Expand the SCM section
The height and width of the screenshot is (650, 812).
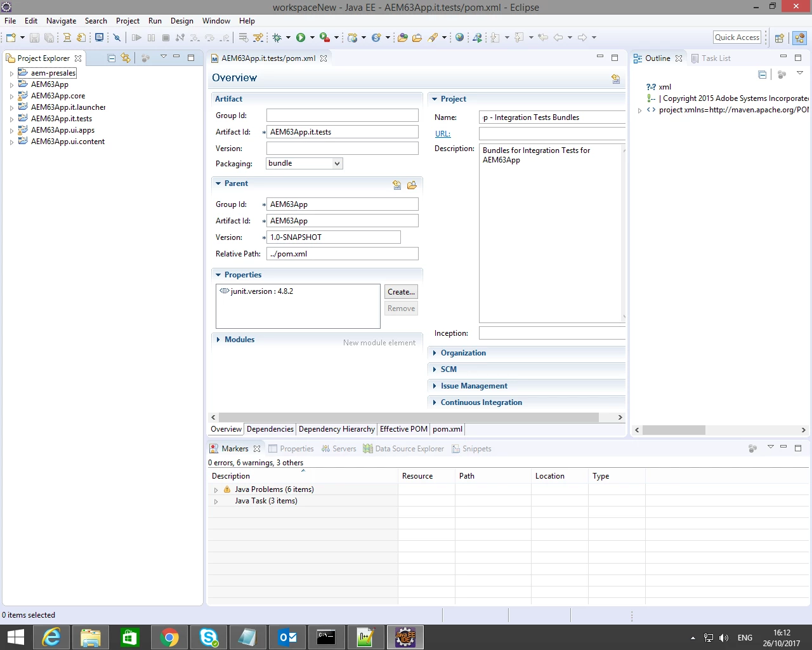[435, 369]
